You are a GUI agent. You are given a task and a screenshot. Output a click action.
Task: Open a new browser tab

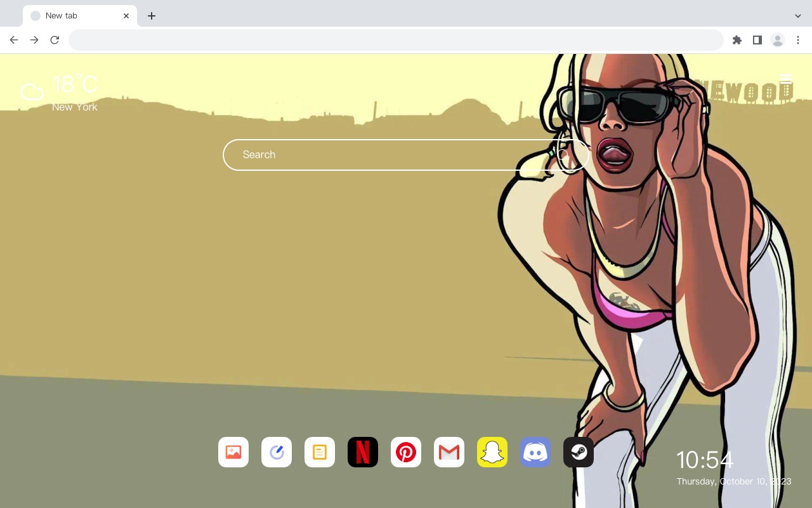tap(151, 16)
